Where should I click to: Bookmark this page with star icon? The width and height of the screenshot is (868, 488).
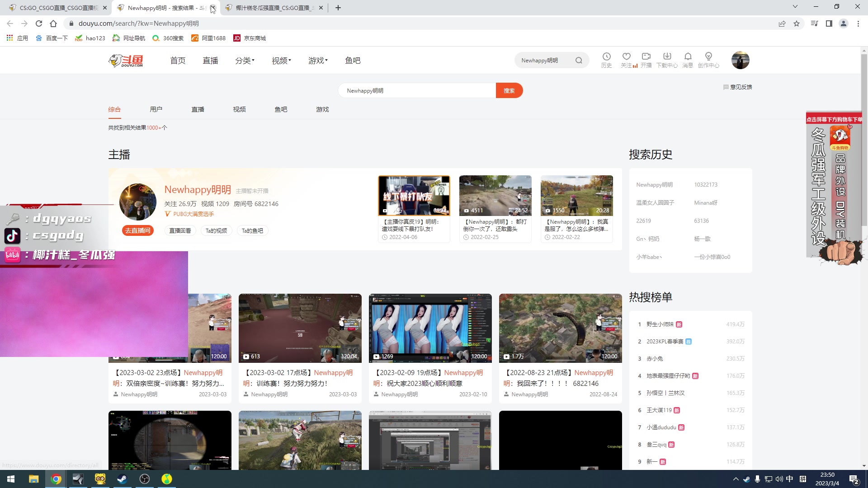[x=797, y=23]
